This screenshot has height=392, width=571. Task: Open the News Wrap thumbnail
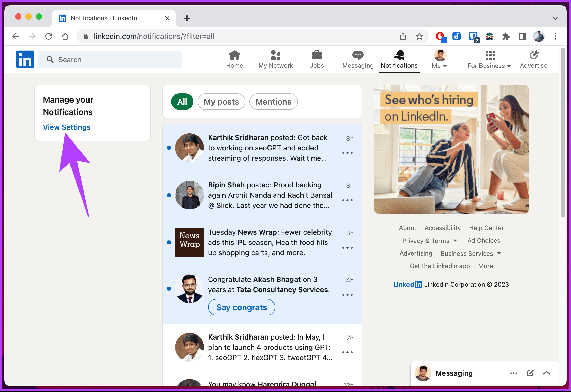click(190, 242)
